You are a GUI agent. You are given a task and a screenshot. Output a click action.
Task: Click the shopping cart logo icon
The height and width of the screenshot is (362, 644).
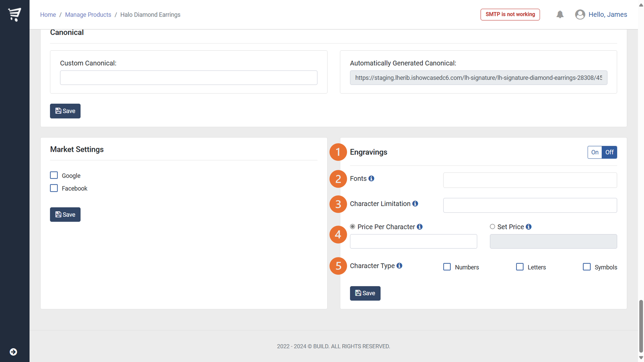click(14, 14)
